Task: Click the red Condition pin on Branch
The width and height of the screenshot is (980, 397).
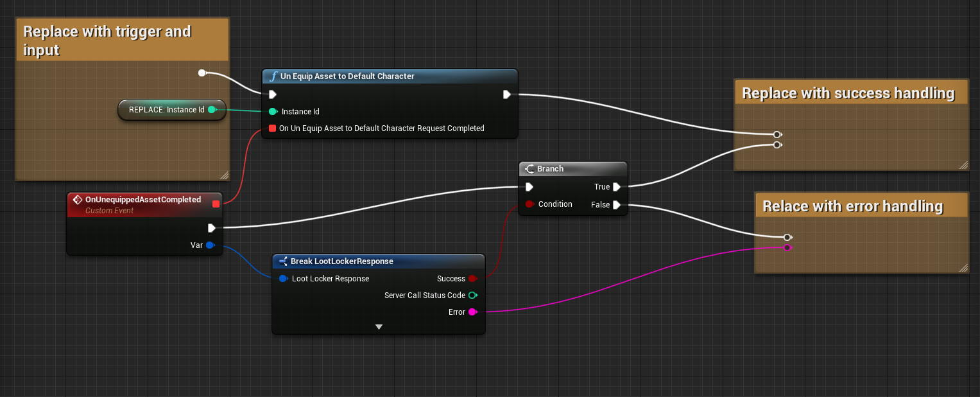Action: pos(529,204)
